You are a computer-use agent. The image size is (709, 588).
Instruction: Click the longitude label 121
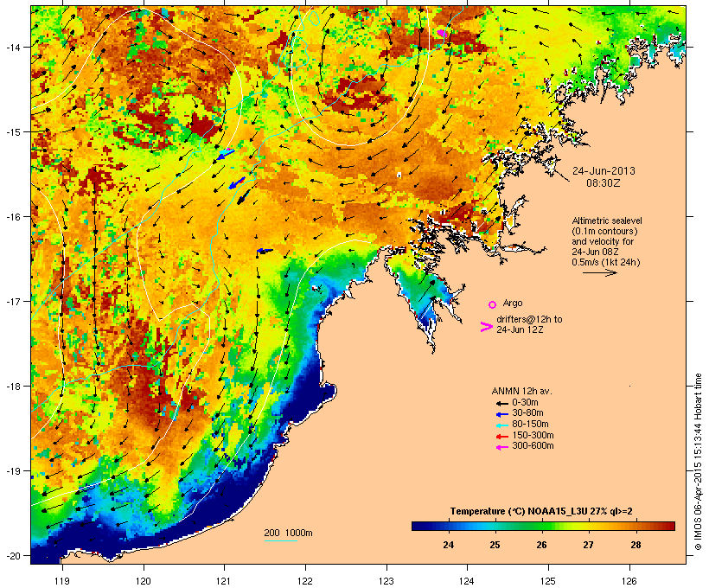pos(224,581)
